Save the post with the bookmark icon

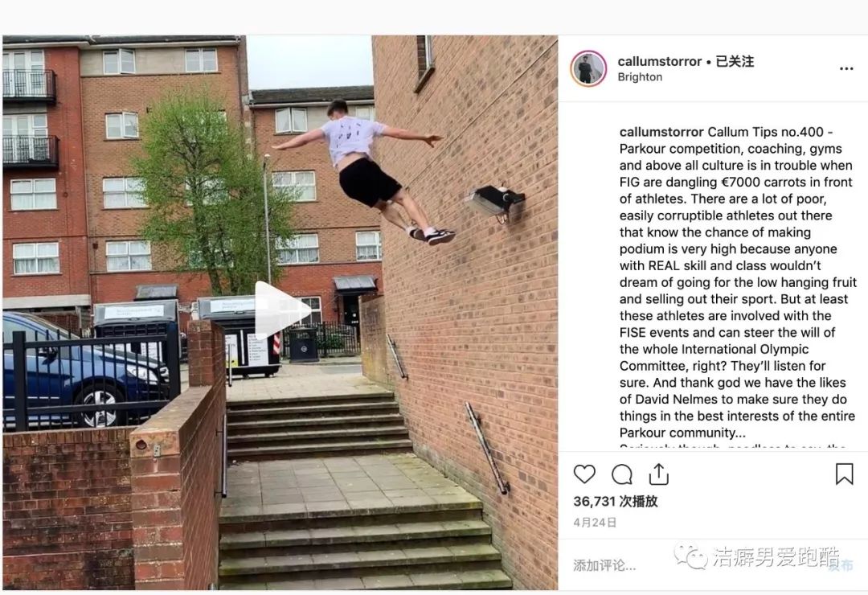844,474
